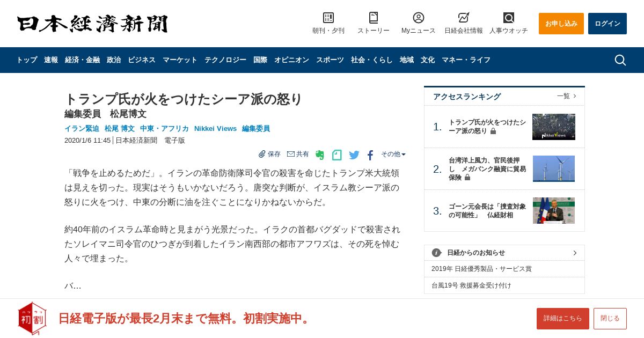Save article with the 保存 clip icon
Viewport: 644px width, 338px height.
[269, 154]
